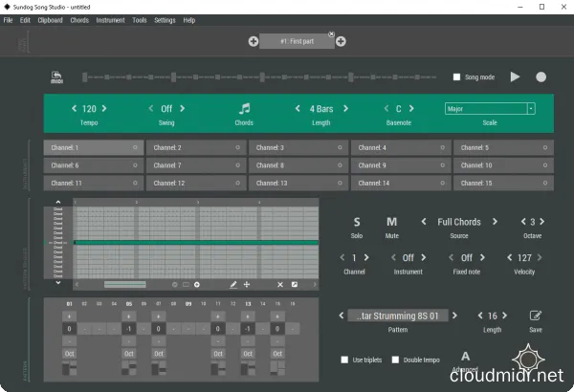Toggle Solo for the channel

(x=357, y=222)
